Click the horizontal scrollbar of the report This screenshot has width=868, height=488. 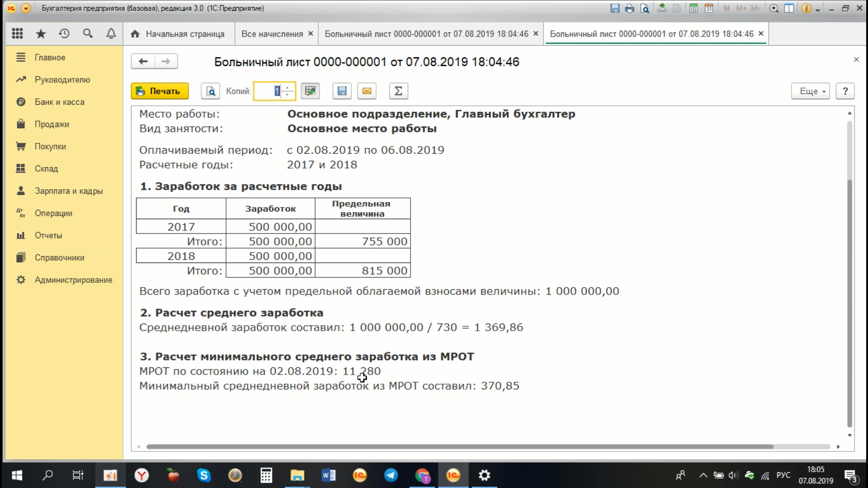click(459, 446)
